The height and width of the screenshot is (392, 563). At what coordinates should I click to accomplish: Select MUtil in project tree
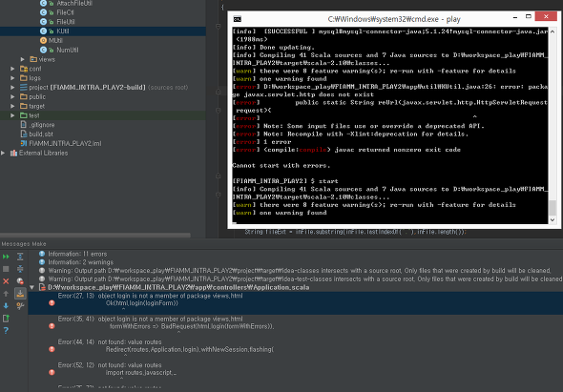[x=55, y=41]
